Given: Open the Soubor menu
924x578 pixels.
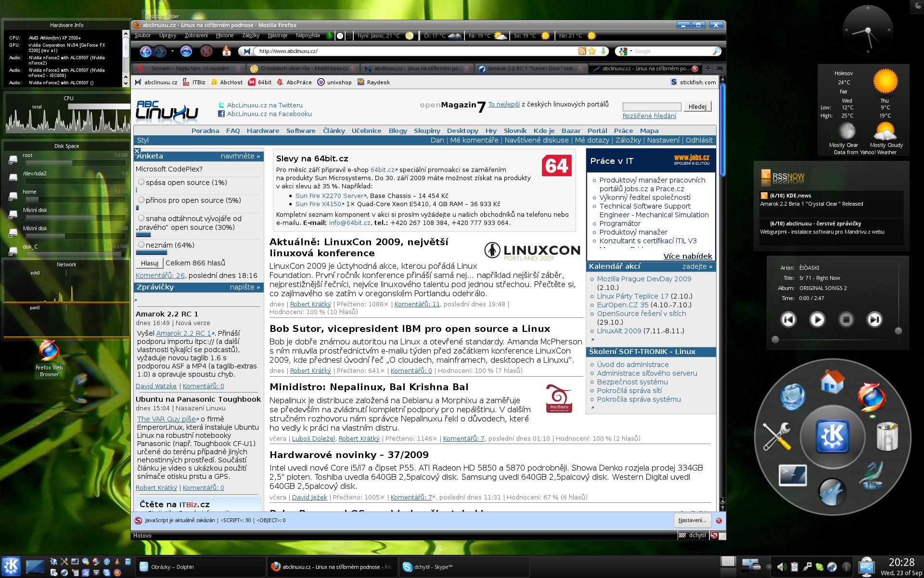Looking at the screenshot, I should [x=142, y=36].
